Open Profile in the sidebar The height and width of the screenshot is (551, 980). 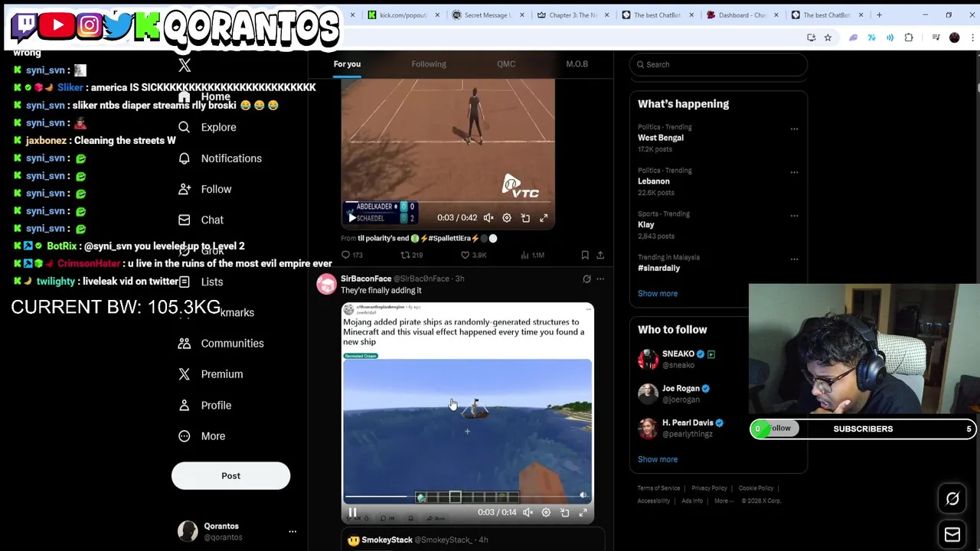coord(204,405)
